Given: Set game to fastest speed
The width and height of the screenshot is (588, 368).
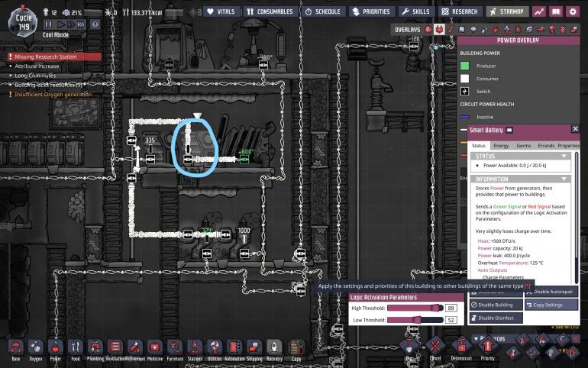Looking at the screenshot, I should [x=81, y=24].
